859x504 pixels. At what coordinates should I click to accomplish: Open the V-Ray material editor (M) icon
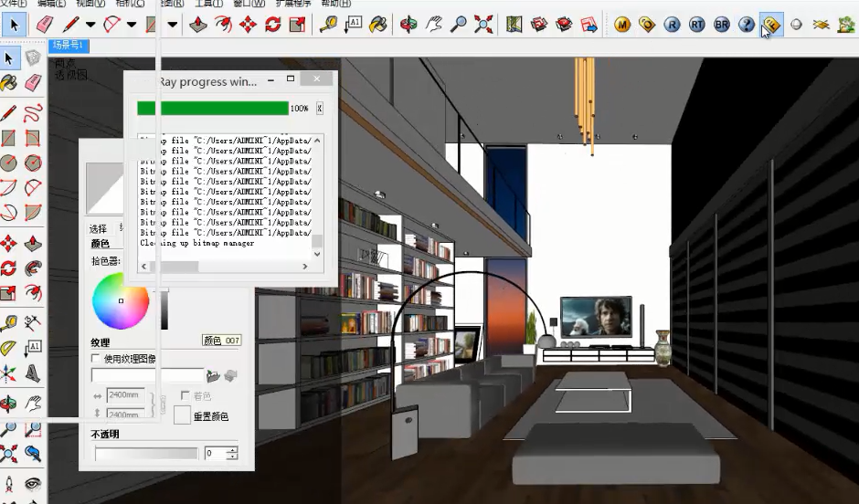[622, 25]
